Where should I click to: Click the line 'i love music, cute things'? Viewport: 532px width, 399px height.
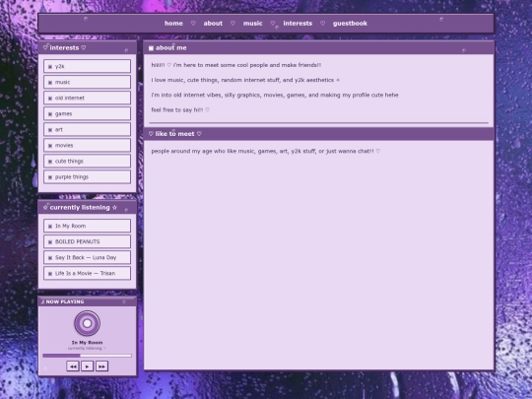(245, 80)
